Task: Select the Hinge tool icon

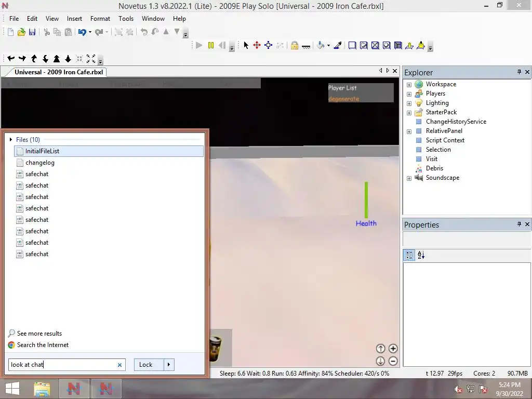Action: 409,46
